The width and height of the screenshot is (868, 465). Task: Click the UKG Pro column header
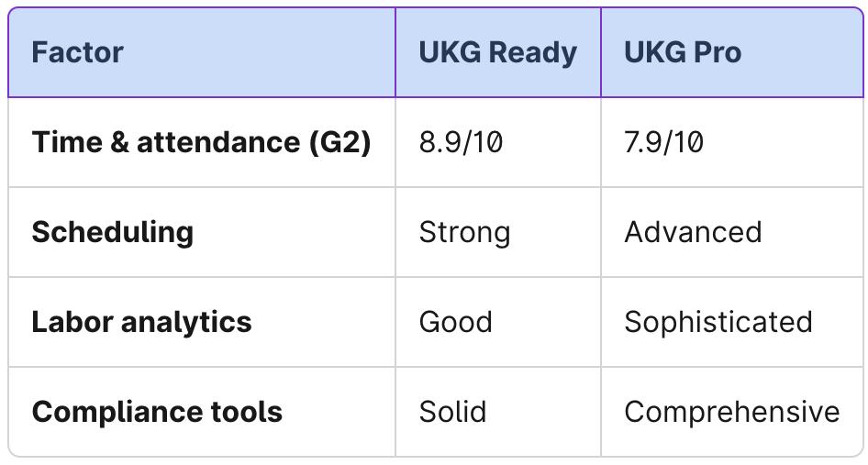[x=682, y=52]
